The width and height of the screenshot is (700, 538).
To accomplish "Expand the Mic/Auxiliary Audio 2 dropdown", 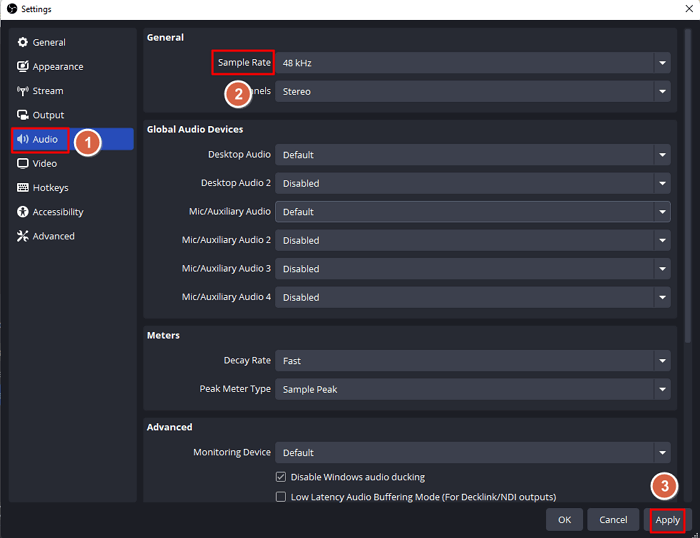I will pos(473,240).
